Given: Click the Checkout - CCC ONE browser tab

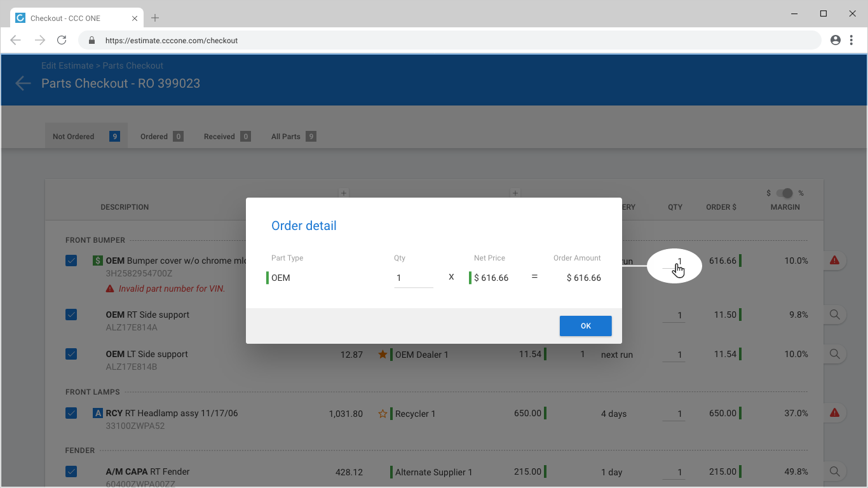Looking at the screenshot, I should [76, 18].
